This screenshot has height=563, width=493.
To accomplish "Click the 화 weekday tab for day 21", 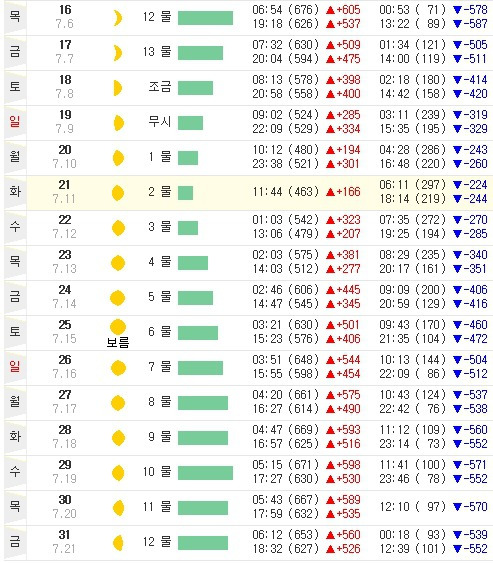I will coord(15,192).
